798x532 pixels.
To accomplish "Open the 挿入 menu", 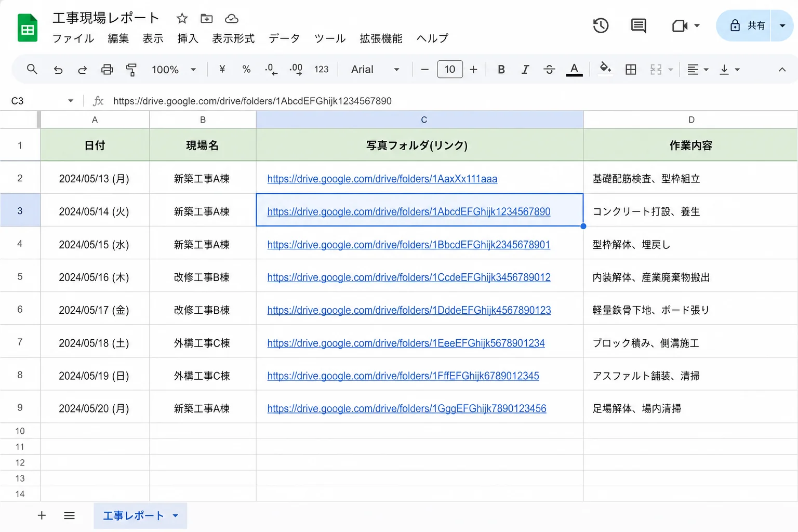I will click(188, 38).
